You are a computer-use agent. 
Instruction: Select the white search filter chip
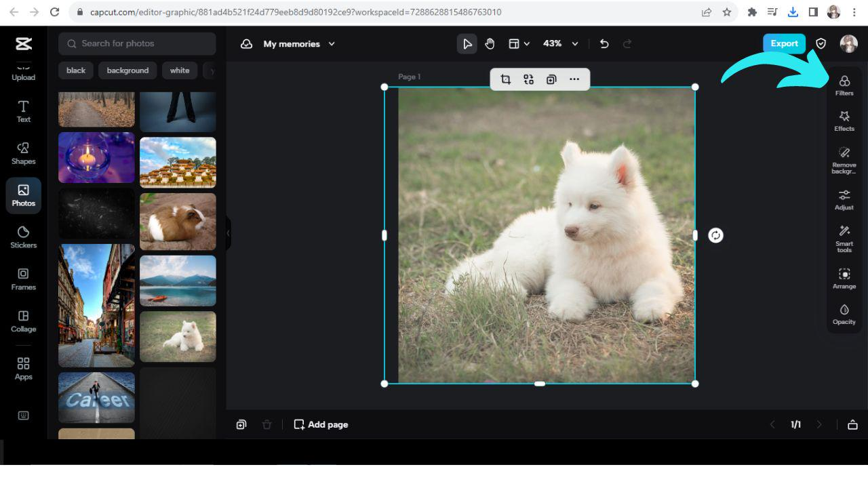click(x=179, y=70)
